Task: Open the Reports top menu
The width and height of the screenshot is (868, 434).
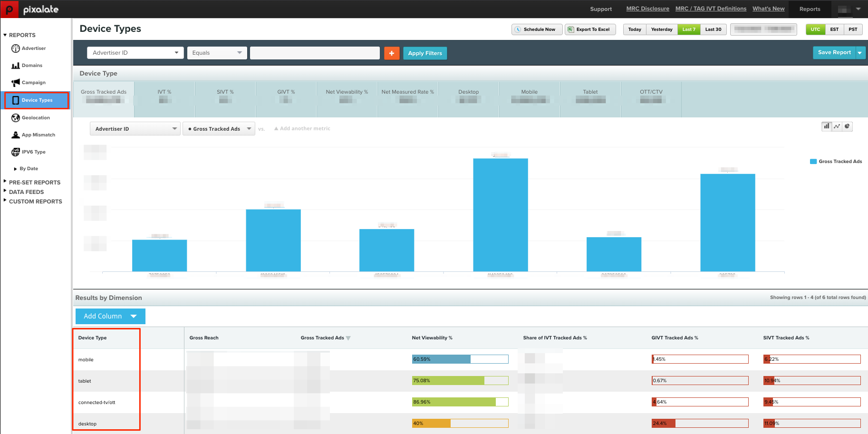Action: (x=810, y=9)
